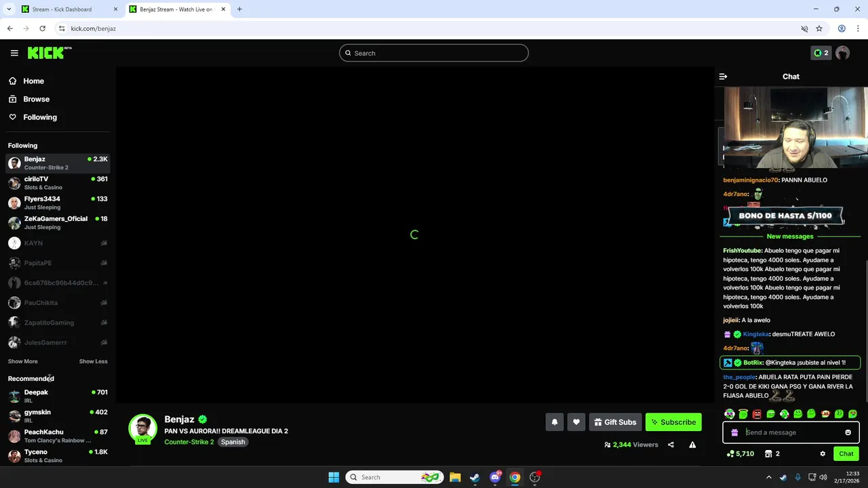Screen dimensions: 868x488
Task: Open offline channel ZapatitoGaming
Action: 58,323
